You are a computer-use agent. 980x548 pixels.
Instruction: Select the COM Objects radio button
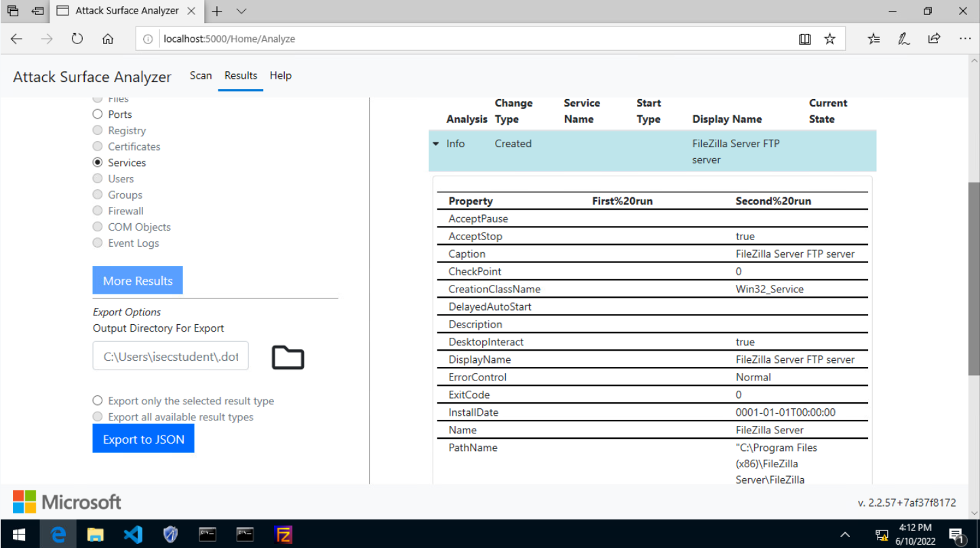[x=98, y=227]
